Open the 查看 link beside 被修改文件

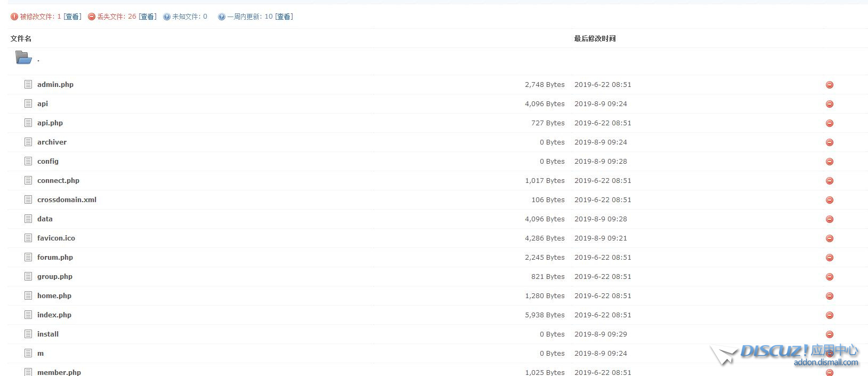click(72, 17)
